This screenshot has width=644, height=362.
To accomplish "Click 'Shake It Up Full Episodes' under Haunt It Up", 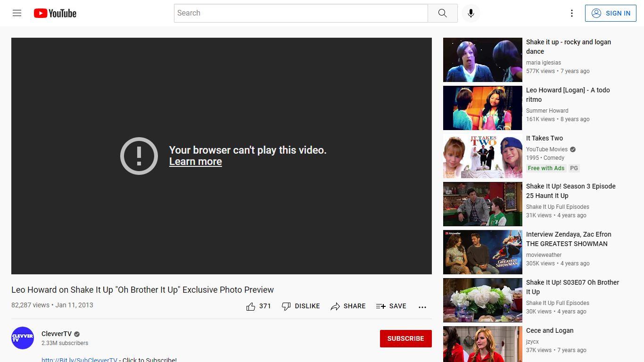I will tap(558, 207).
